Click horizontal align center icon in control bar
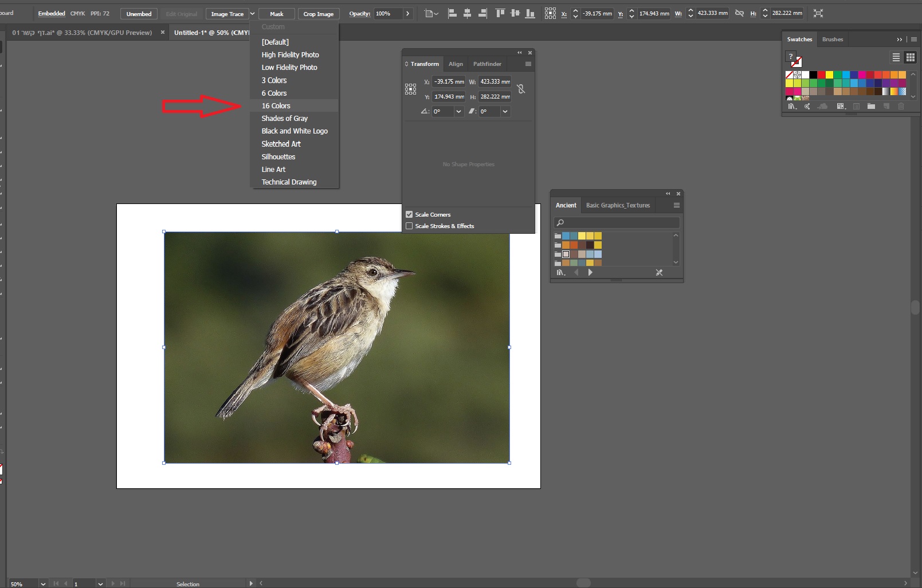 [467, 13]
